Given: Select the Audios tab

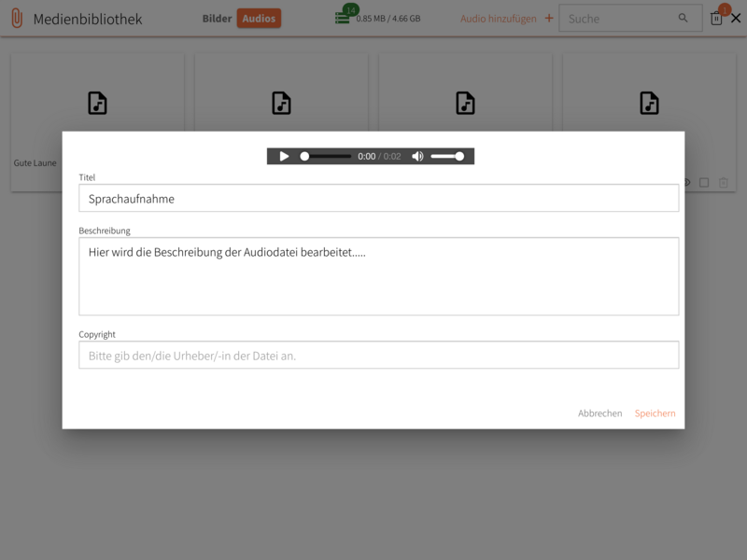Looking at the screenshot, I should click(x=259, y=19).
